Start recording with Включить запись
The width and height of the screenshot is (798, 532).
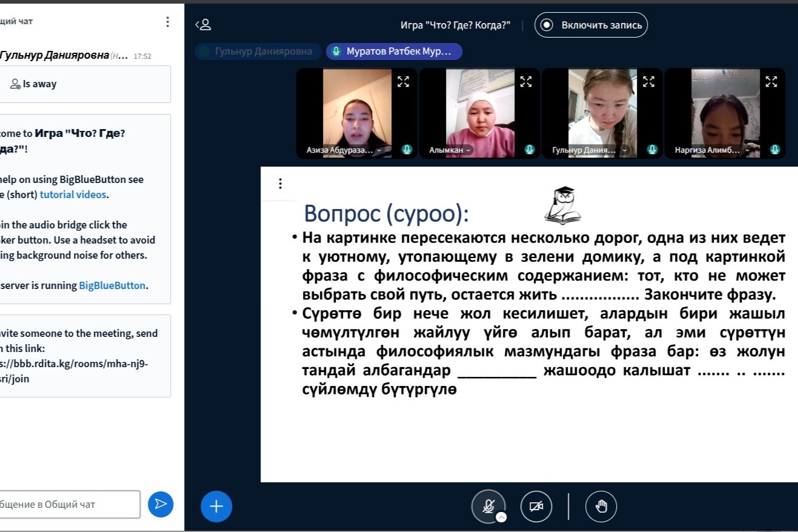click(591, 25)
